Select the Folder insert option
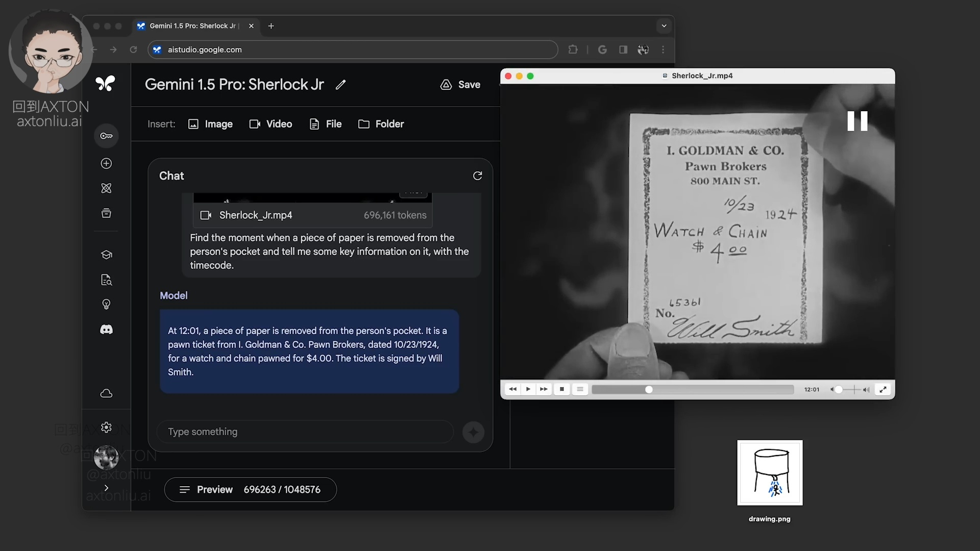Image resolution: width=980 pixels, height=551 pixels. pyautogui.click(x=381, y=124)
